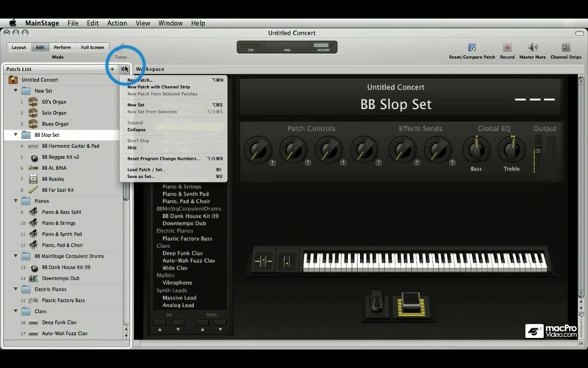Screen dimensions: 588x368
Task: Click the pitch bend wheel control
Action: tap(264, 261)
